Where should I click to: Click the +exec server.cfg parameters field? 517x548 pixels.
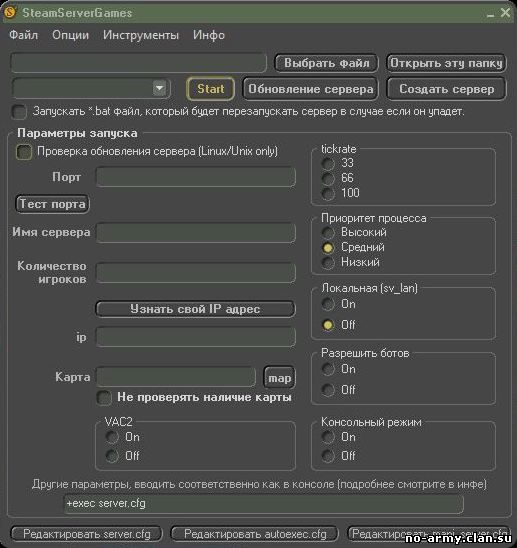(264, 504)
